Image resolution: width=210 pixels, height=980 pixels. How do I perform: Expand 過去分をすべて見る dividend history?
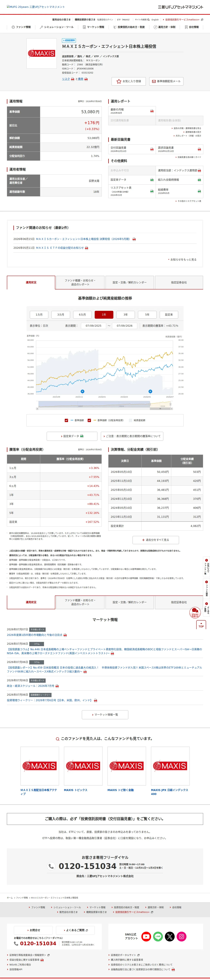[156, 540]
